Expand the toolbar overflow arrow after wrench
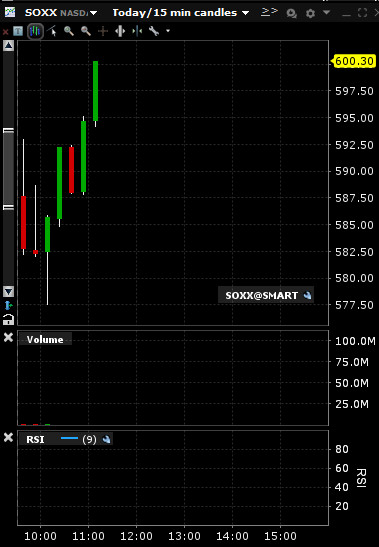The image size is (379, 547). tap(168, 31)
